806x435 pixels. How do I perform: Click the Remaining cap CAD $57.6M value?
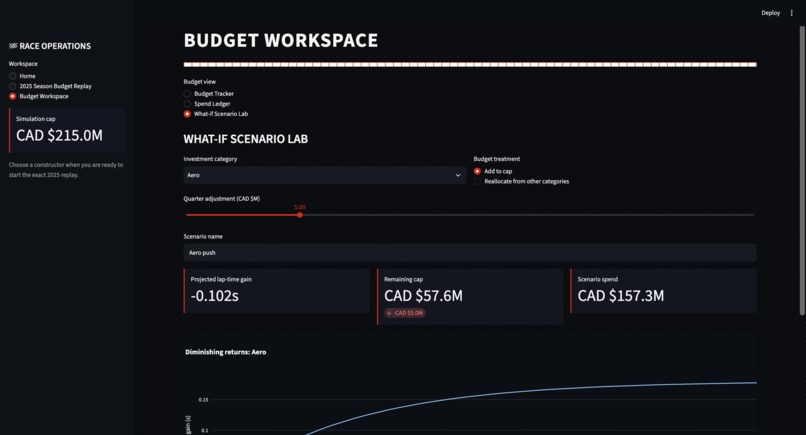(423, 296)
